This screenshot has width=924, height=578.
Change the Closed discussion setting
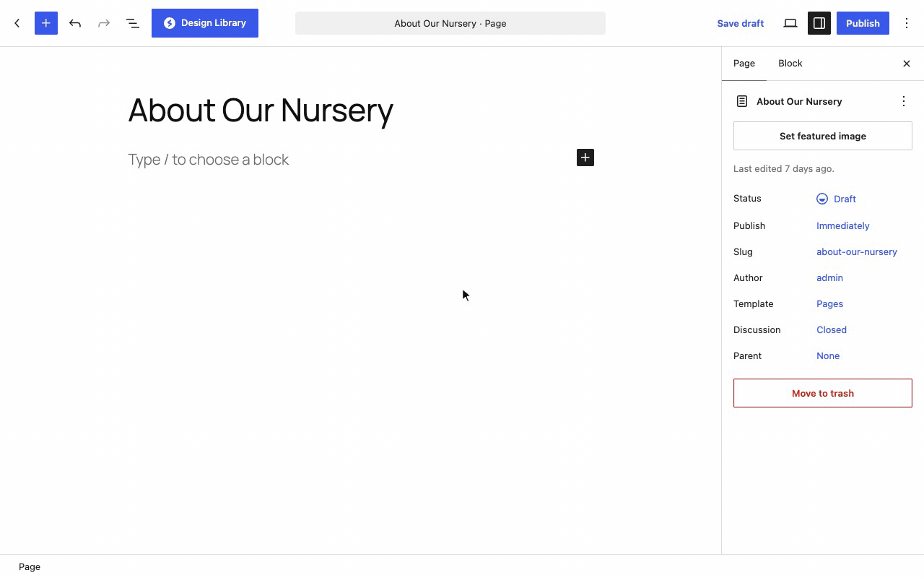(x=832, y=329)
